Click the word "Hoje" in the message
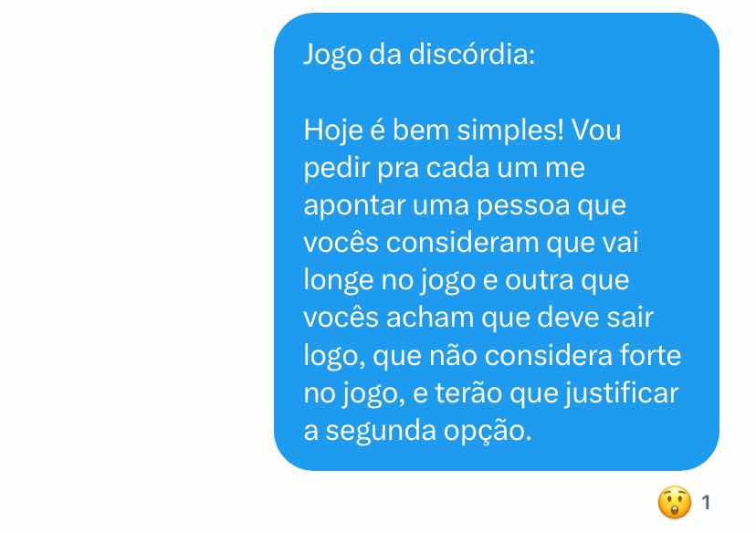The image size is (756, 533). click(x=332, y=131)
